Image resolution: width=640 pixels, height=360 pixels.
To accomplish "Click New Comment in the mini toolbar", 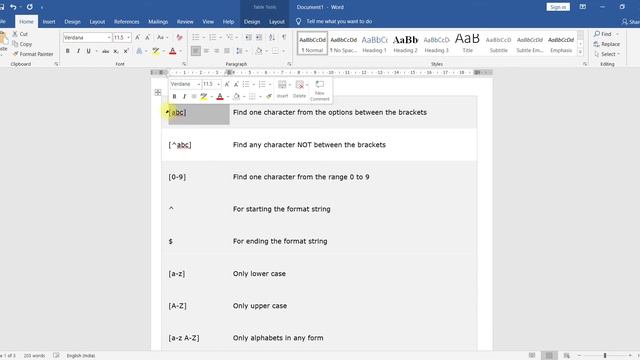I will tap(320, 91).
